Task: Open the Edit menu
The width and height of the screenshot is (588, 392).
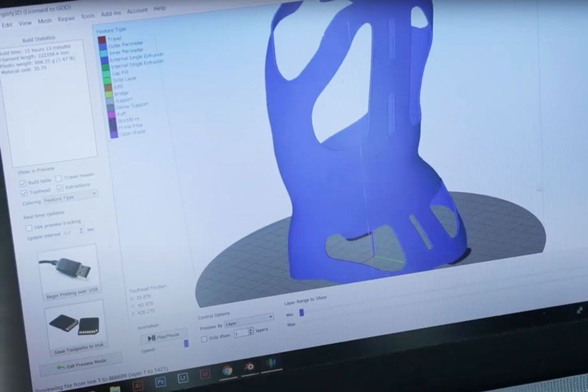Action: [x=7, y=25]
